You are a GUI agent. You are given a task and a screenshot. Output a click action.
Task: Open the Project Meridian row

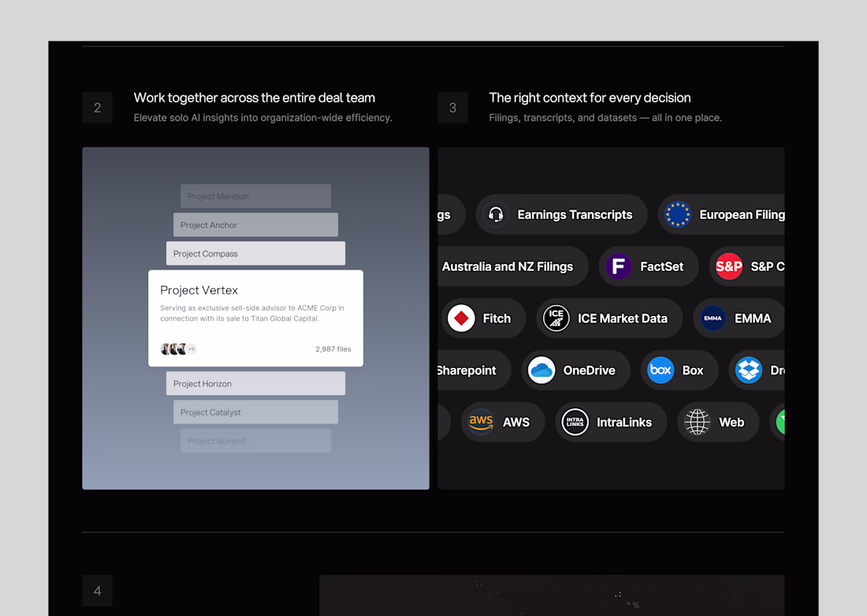click(x=255, y=196)
